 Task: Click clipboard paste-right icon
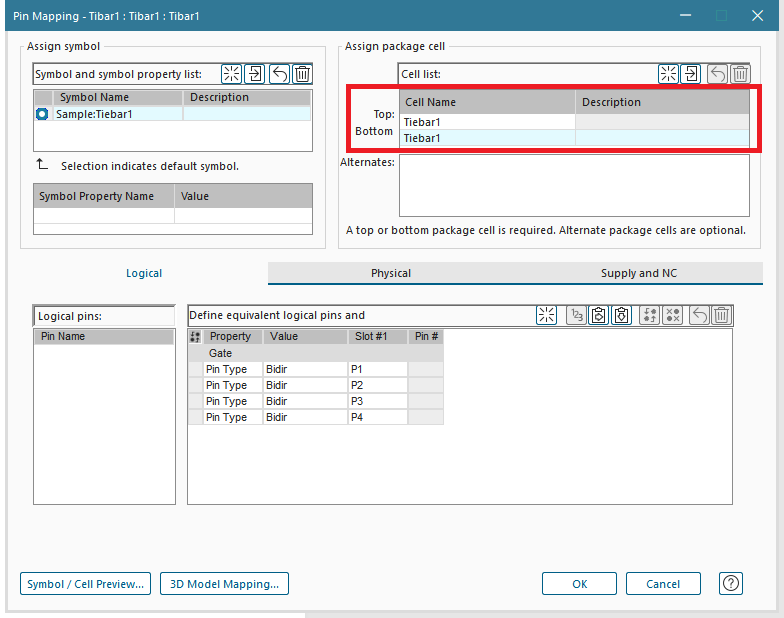click(x=598, y=315)
